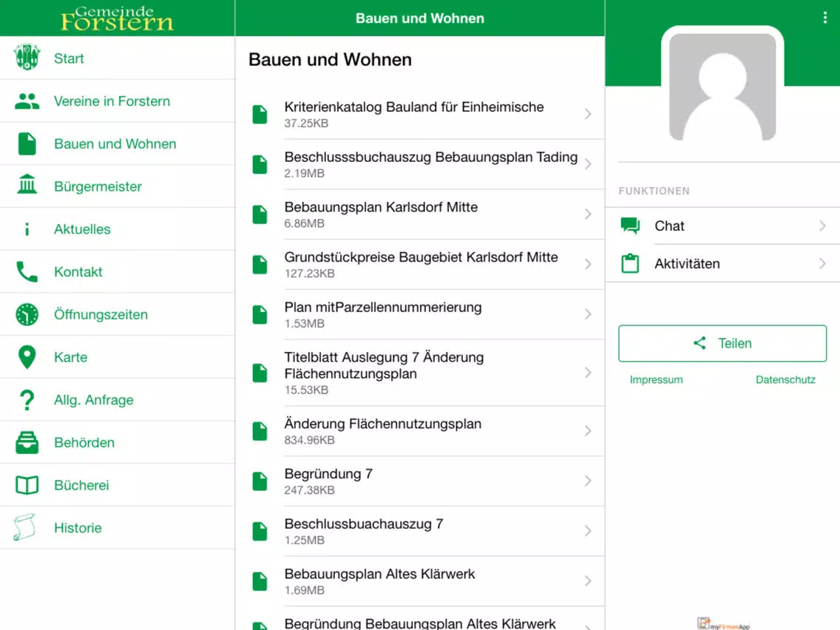Image resolution: width=840 pixels, height=630 pixels.
Task: Expand chevron for Grundstückpreise Baugebiet Karlsdorf Mitte
Action: point(588,264)
